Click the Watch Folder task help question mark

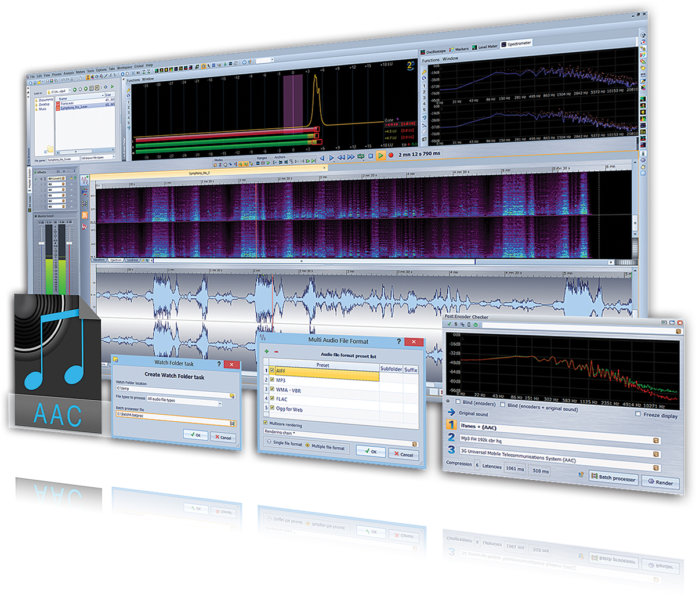(218, 364)
